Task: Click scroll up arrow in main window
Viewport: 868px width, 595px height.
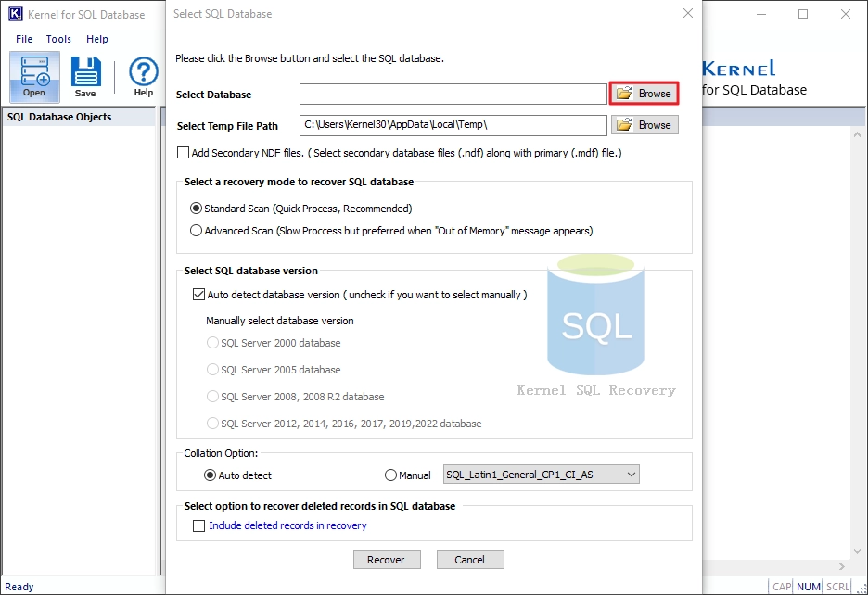Action: 858,134
